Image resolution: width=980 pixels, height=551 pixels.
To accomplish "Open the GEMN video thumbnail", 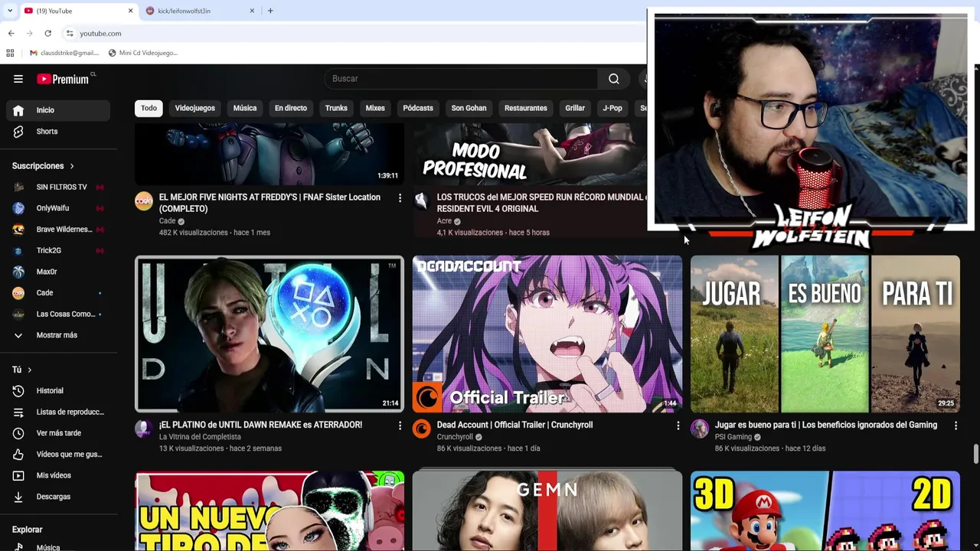I will (x=547, y=511).
